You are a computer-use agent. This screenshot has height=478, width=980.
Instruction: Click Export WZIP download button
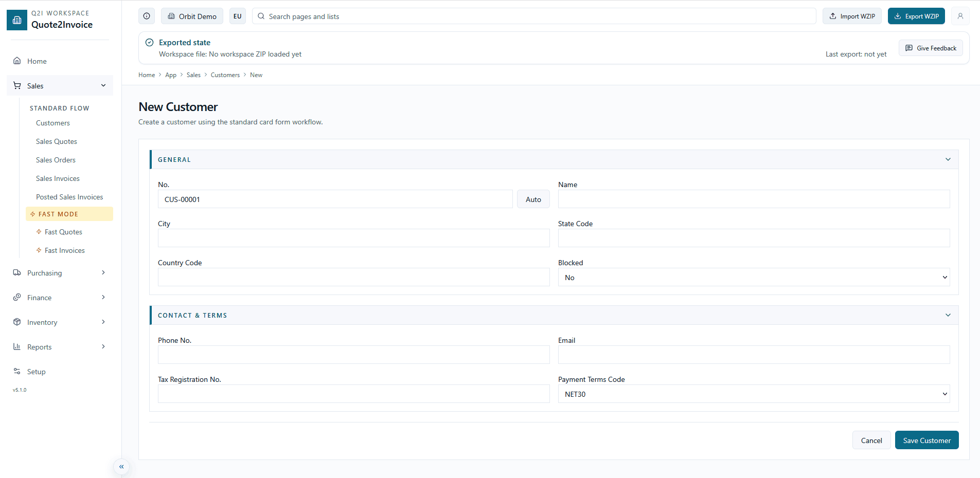point(916,16)
